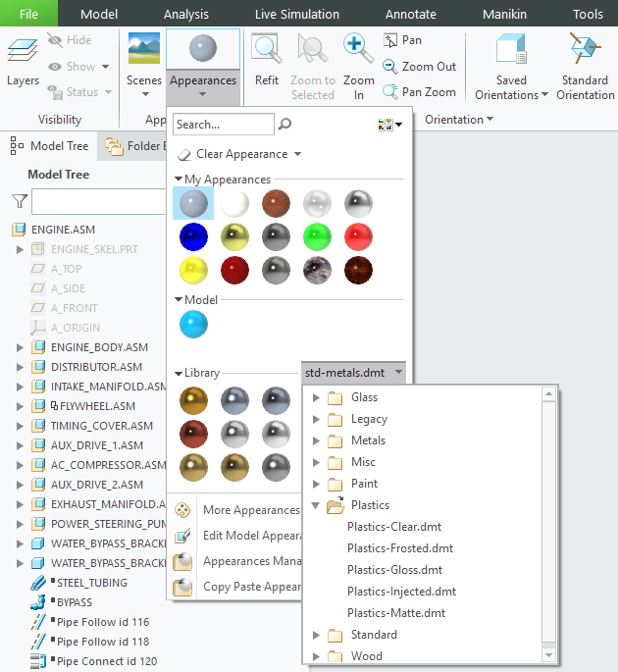Viewport: 618px width, 672px height.
Task: Select the blue appearance sphere
Action: (x=193, y=236)
